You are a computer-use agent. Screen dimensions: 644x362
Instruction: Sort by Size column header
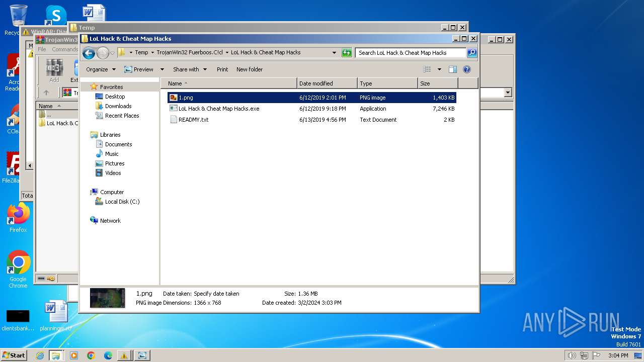pos(438,83)
